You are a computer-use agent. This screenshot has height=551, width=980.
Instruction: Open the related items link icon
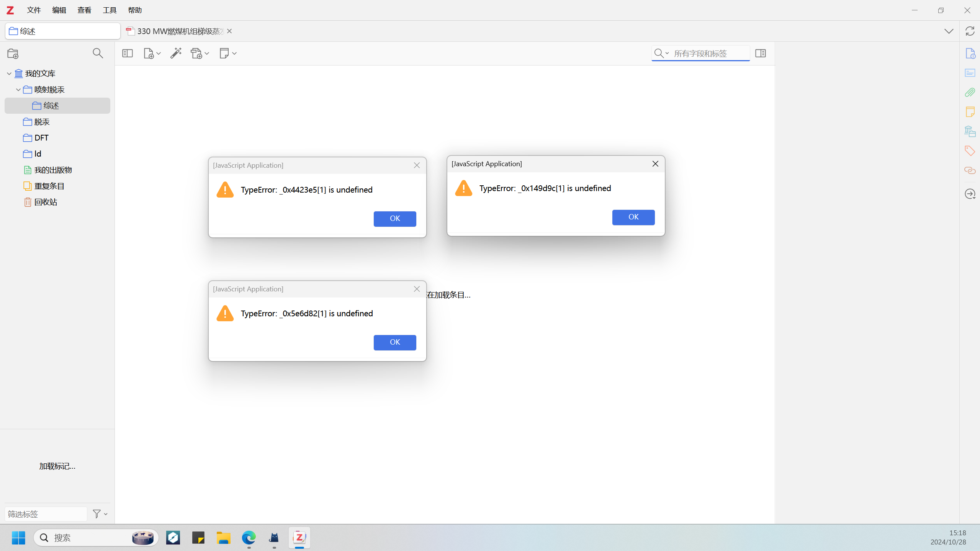[970, 170]
